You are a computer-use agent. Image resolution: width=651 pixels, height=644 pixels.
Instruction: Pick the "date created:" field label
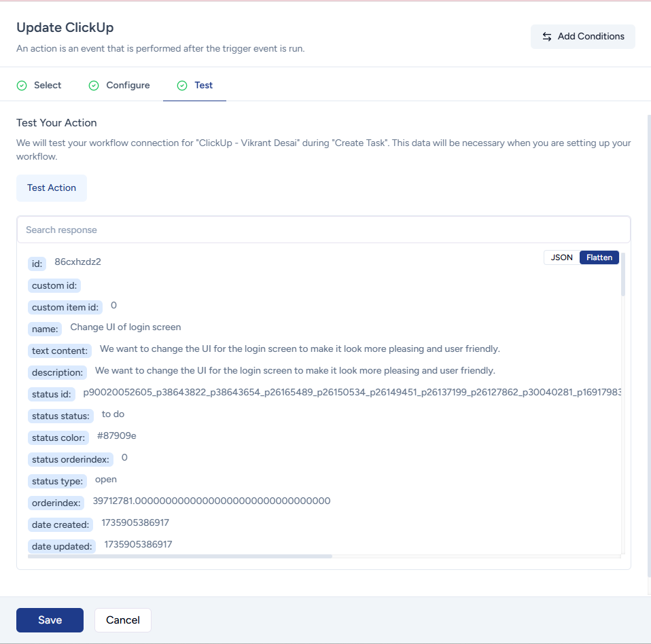(60, 524)
